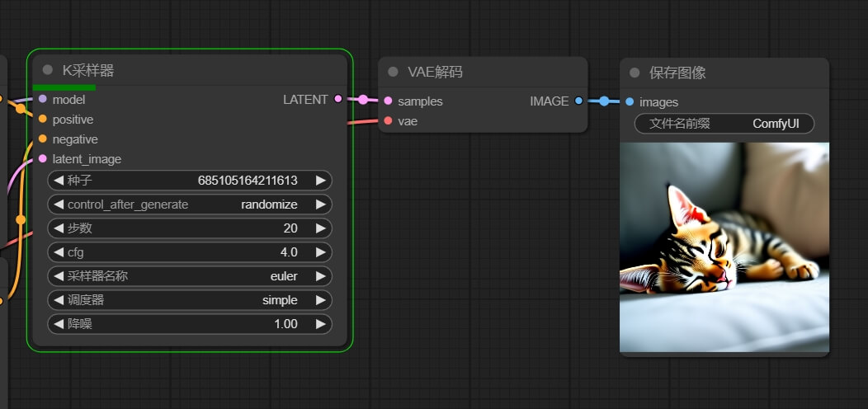Click the vae input socket
This screenshot has height=409, width=868.
click(x=388, y=120)
